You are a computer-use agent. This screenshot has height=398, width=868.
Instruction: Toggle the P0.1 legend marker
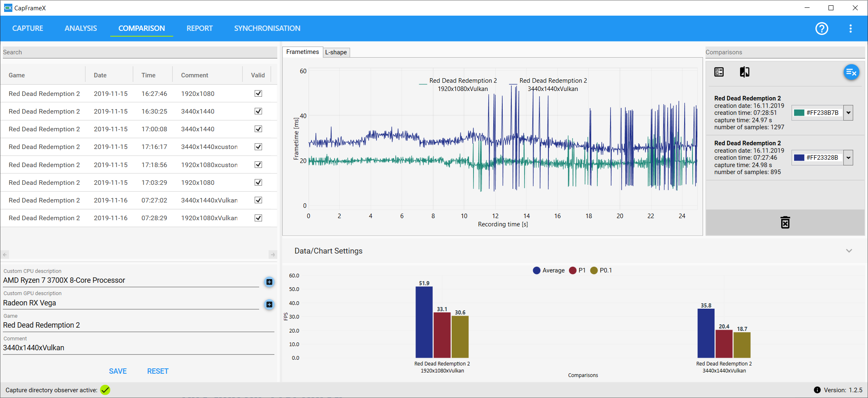(594, 270)
